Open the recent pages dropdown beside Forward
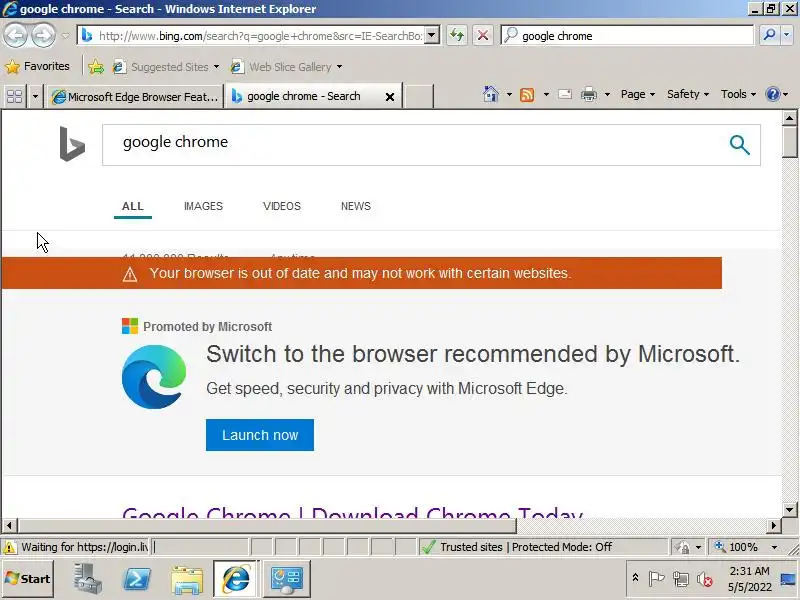Screen dimensions: 800x600 pyautogui.click(x=65, y=36)
